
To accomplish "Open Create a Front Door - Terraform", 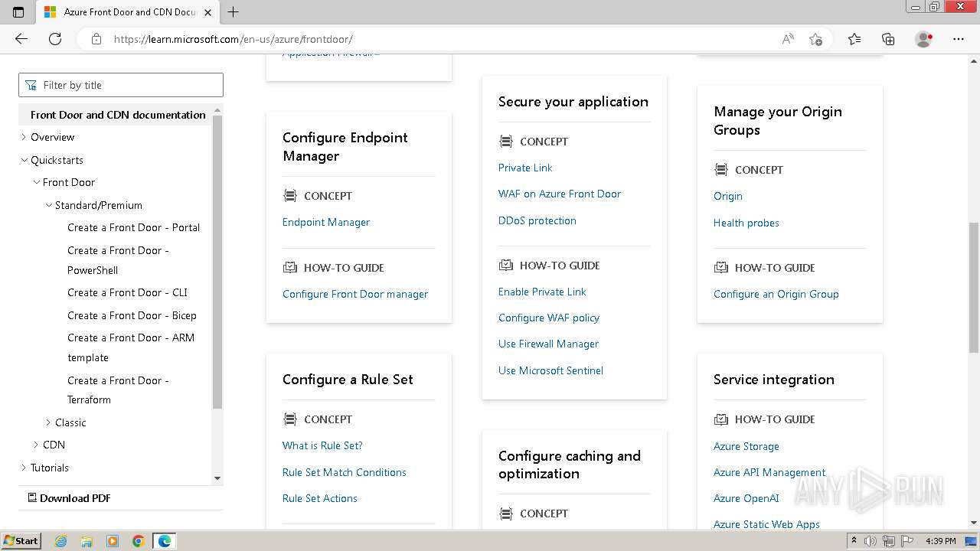I will 118,390.
